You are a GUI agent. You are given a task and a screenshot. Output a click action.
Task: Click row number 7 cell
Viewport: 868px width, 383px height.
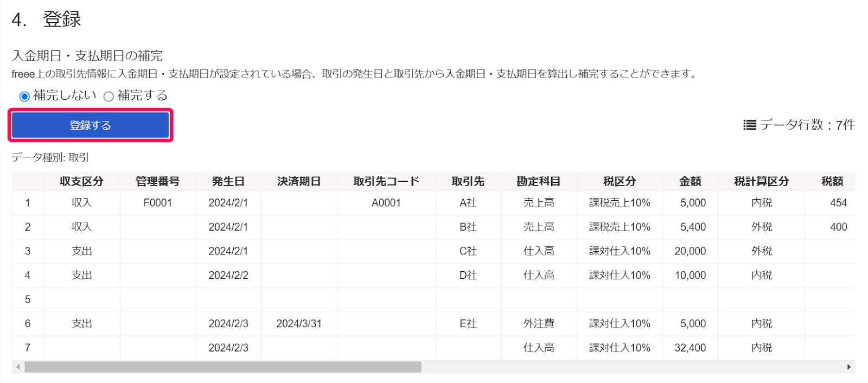click(28, 348)
